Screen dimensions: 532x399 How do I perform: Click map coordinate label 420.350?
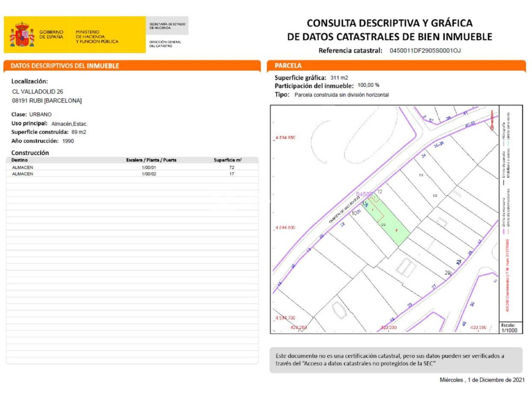(478, 328)
